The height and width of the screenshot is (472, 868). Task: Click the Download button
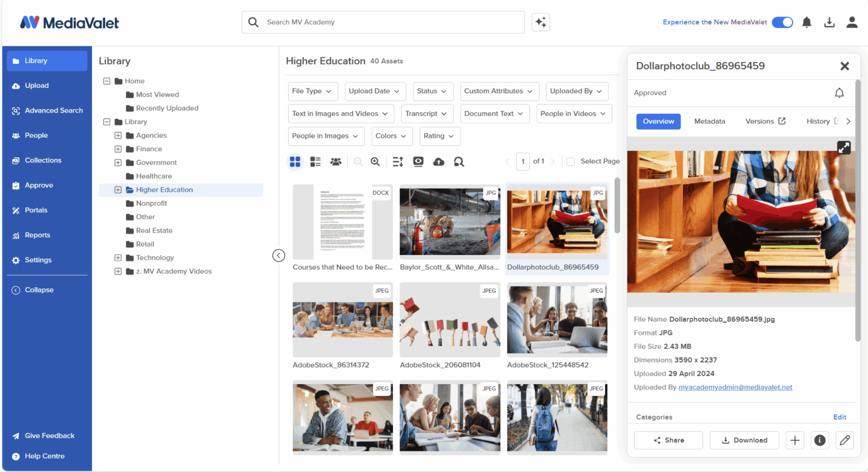(744, 440)
